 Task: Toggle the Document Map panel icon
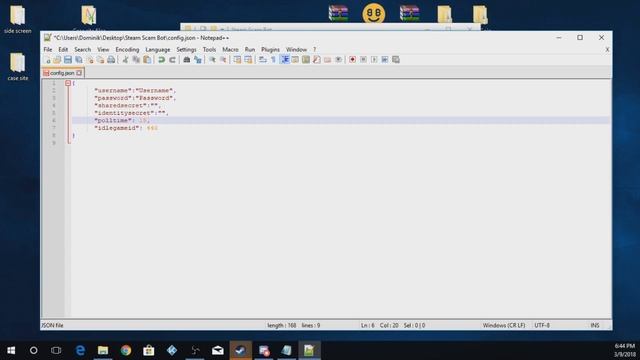coord(306,60)
